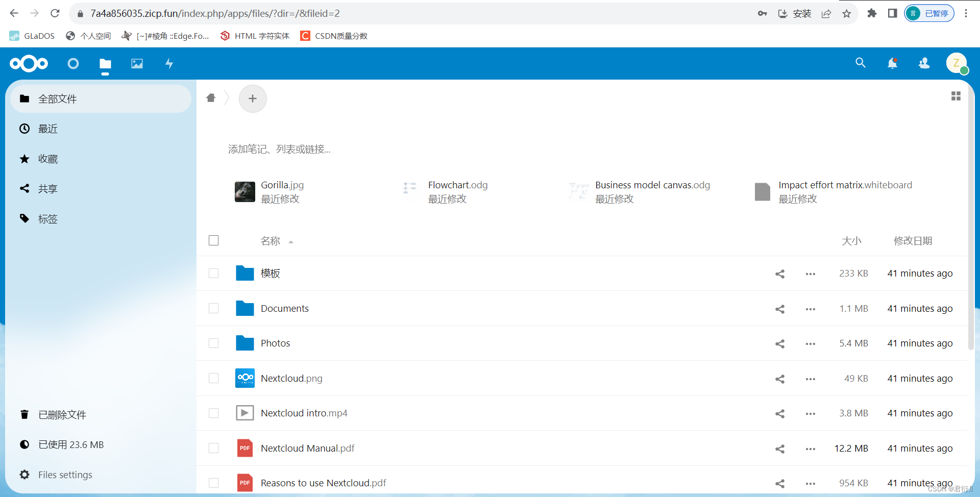
Task: Open the Contacts menu icon
Action: [924, 63]
